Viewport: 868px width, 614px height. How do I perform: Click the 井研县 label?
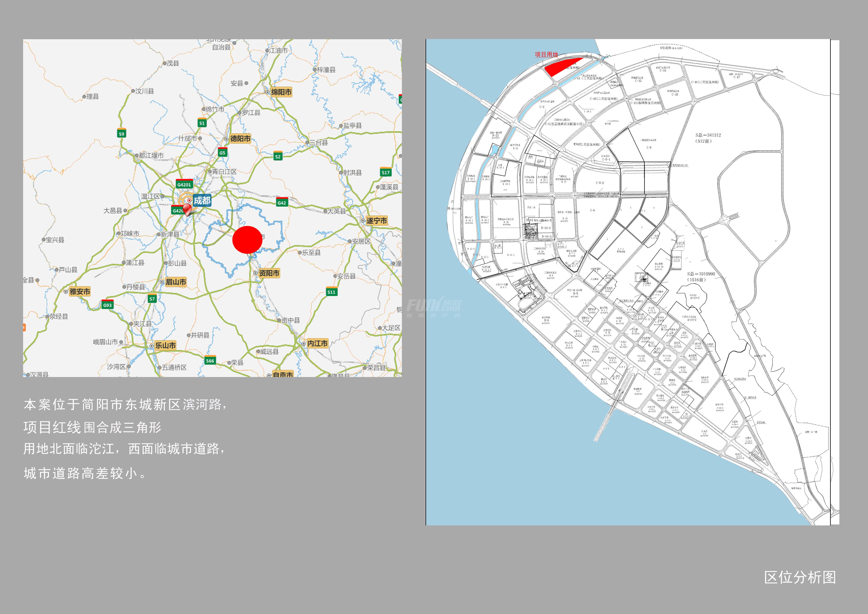[200, 335]
